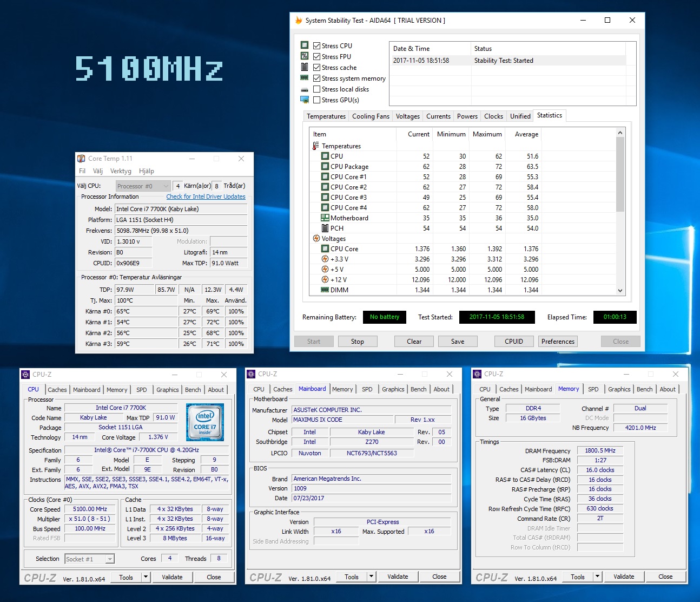Click the CPUID button in AIDA64

coord(514,342)
